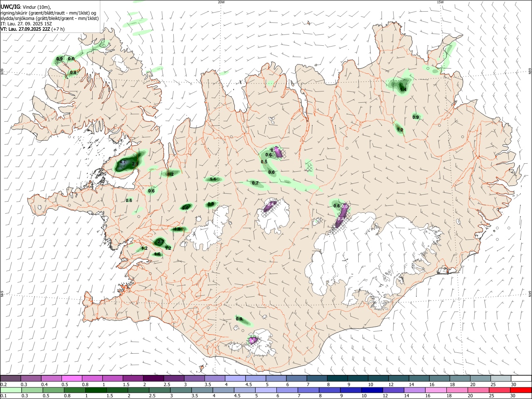Click the black 0.7 precipitation value
Viewport: 532px width, 399px height.
tap(255, 183)
